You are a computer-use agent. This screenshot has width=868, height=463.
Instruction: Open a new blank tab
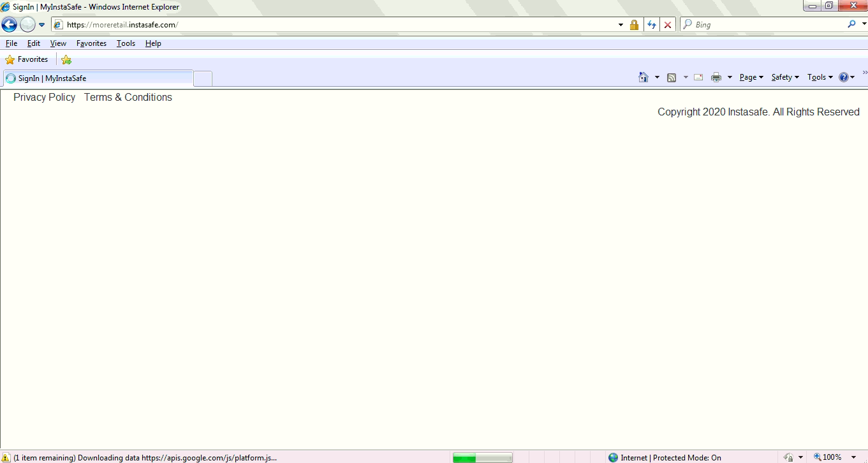[x=203, y=78]
